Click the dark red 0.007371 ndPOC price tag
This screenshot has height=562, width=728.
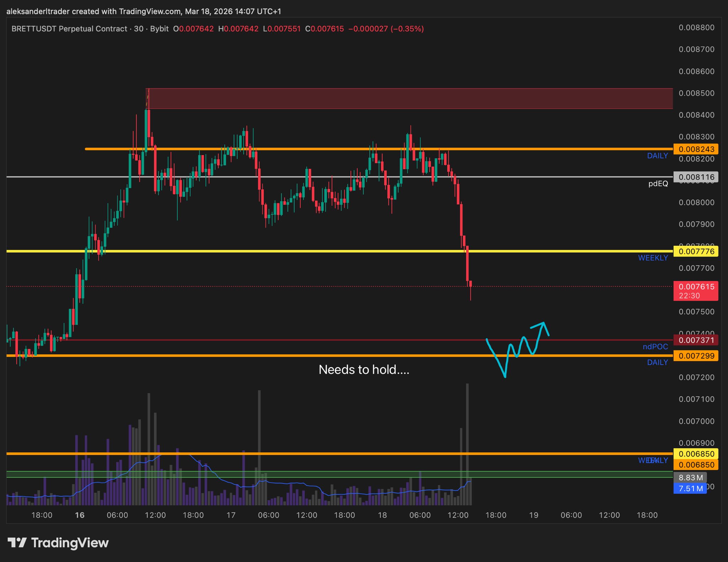click(x=696, y=340)
